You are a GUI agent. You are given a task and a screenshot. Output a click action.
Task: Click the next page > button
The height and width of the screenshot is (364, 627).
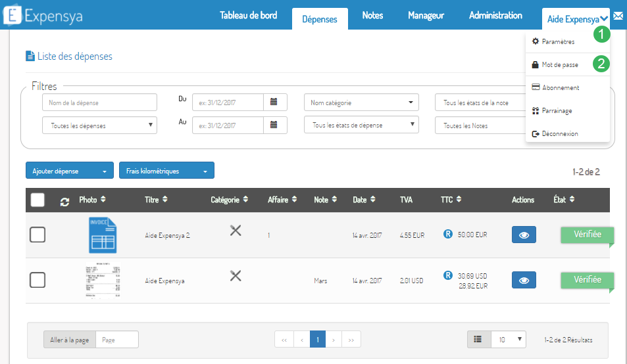(x=334, y=339)
